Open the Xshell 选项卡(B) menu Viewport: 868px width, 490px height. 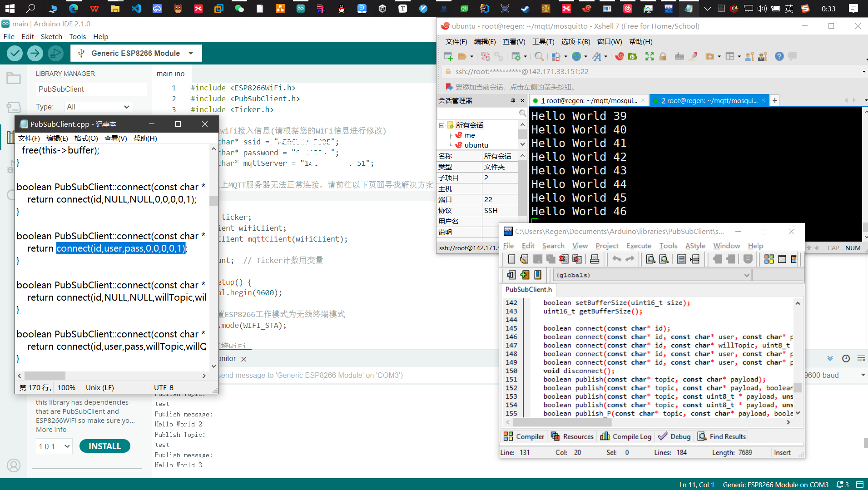click(x=575, y=42)
